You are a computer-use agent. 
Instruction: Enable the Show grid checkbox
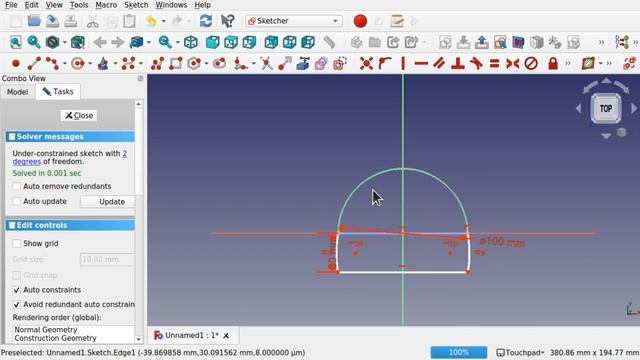point(16,244)
